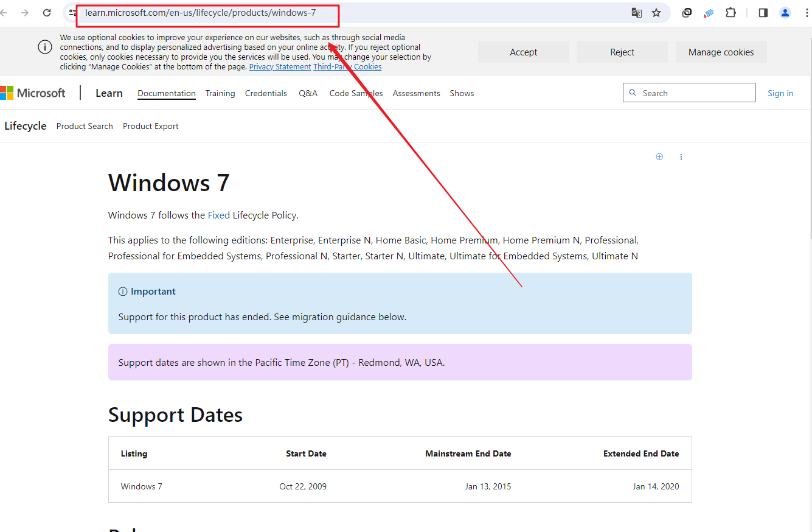Go to the Product Search tab
812x532 pixels.
tap(85, 127)
